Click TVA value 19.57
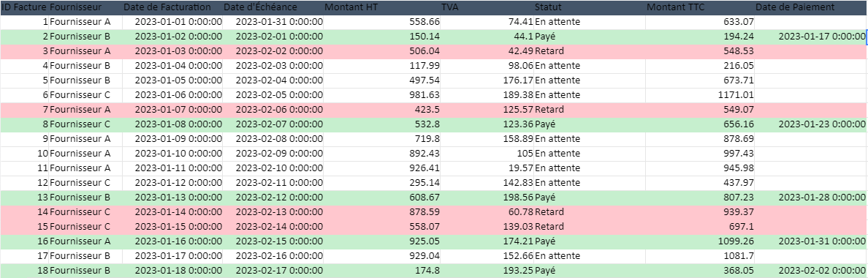The width and height of the screenshot is (868, 278). click(x=487, y=168)
